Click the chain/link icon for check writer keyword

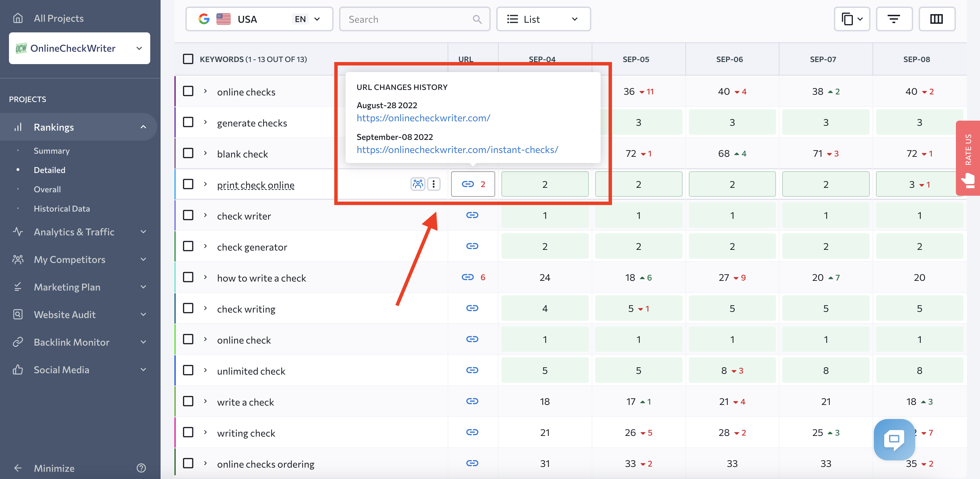(472, 215)
